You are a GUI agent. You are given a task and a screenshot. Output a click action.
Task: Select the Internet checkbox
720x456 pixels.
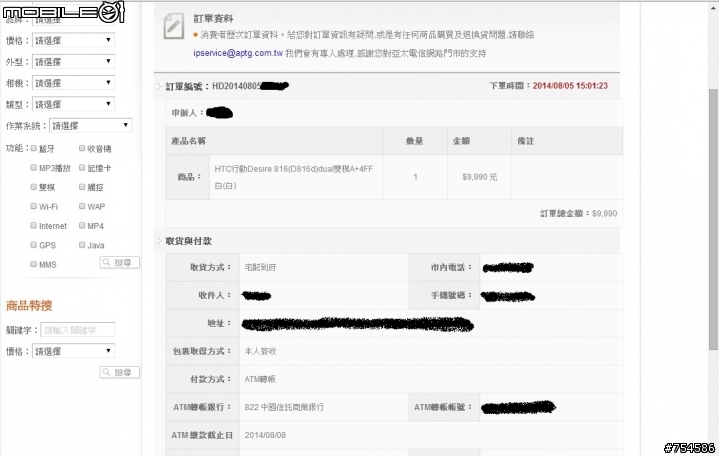coord(34,225)
